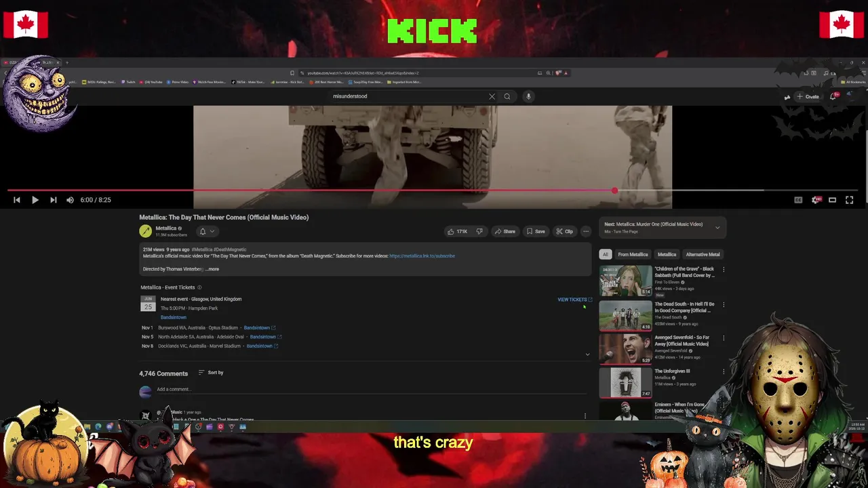Open event tickets info icon

[199, 287]
